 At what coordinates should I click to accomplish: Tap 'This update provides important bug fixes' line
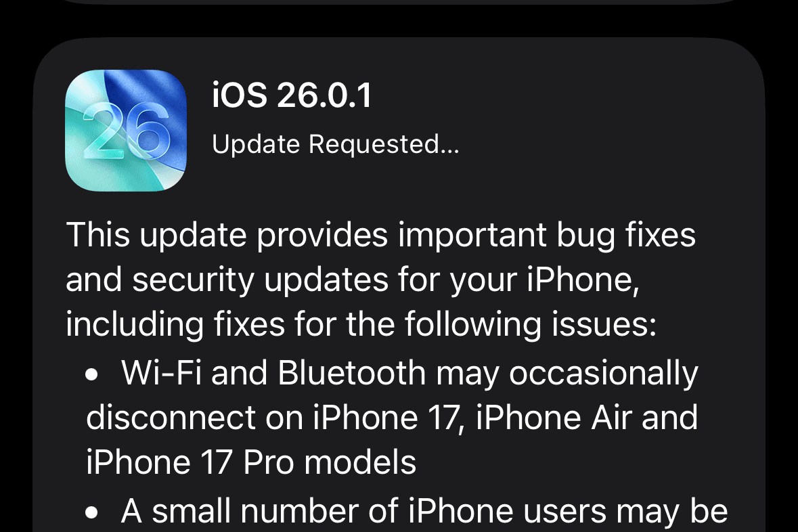[380, 235]
